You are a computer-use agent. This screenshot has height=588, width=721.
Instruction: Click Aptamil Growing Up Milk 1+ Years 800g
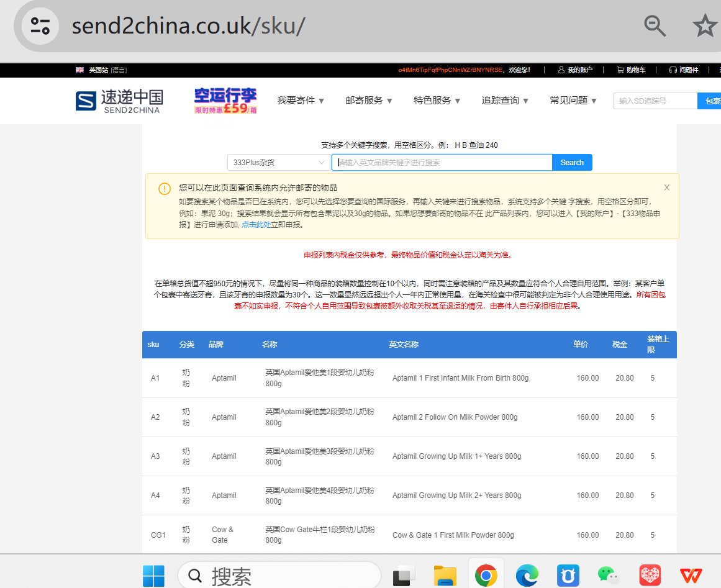point(456,456)
